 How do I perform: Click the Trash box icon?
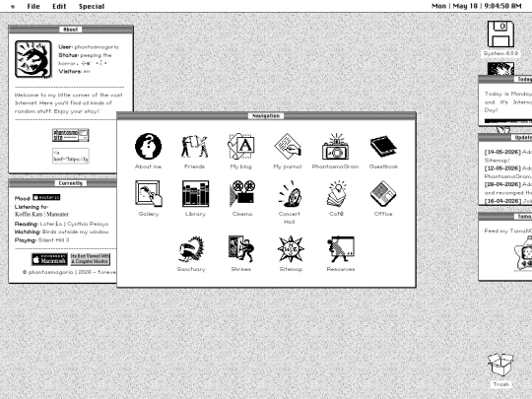(500, 365)
